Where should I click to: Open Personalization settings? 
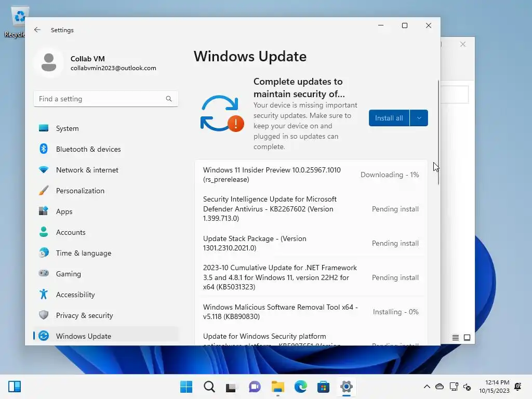(x=106, y=191)
